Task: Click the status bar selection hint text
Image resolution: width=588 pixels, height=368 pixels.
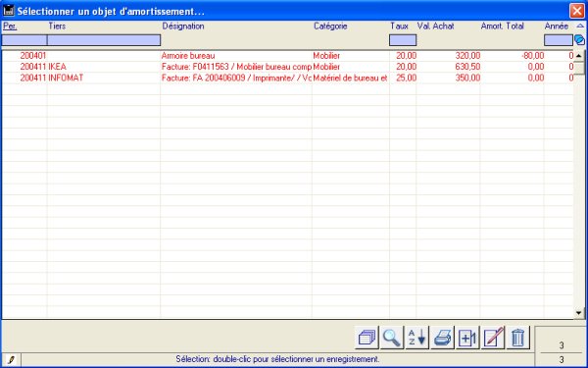Action: pos(277,359)
